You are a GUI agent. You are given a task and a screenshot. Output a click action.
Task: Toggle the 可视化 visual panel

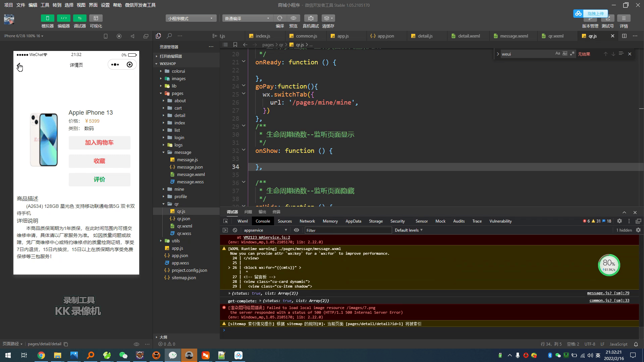pyautogui.click(x=96, y=18)
